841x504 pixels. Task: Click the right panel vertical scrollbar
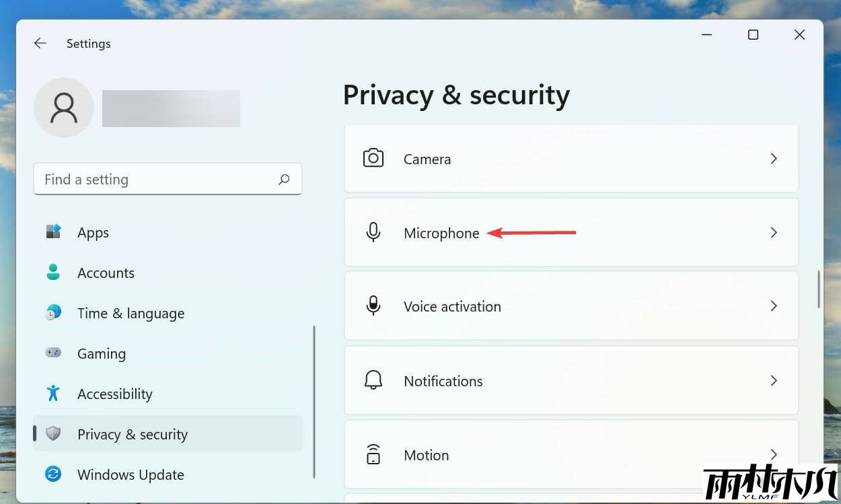819,289
